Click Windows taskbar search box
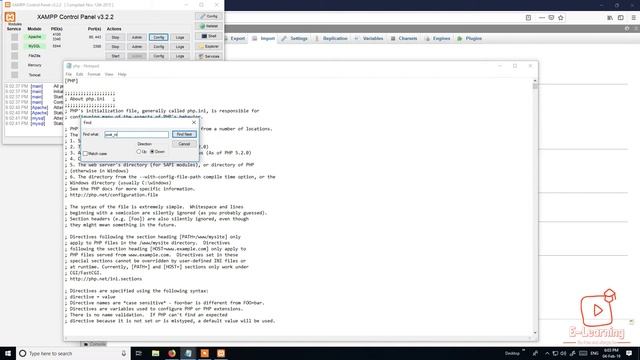The width and height of the screenshot is (640, 360). (73, 353)
